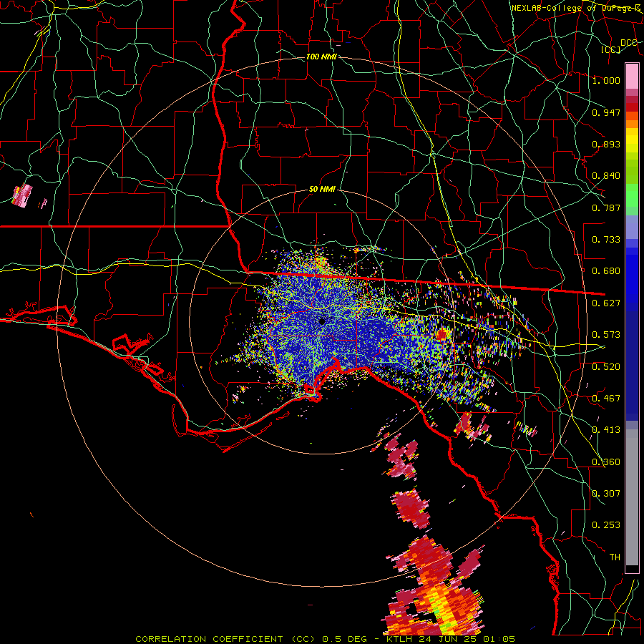Click the 0.573 legend value
The width and height of the screenshot is (644, 644).
click(606, 335)
